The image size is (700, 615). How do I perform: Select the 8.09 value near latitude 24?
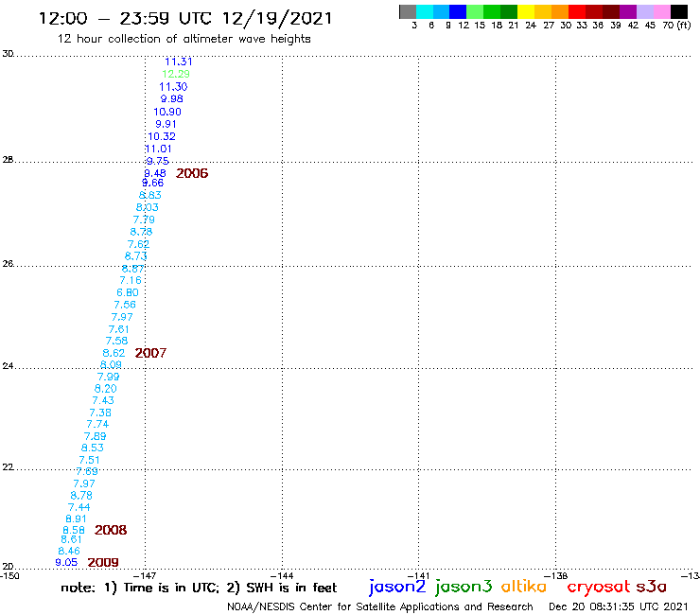(111, 365)
